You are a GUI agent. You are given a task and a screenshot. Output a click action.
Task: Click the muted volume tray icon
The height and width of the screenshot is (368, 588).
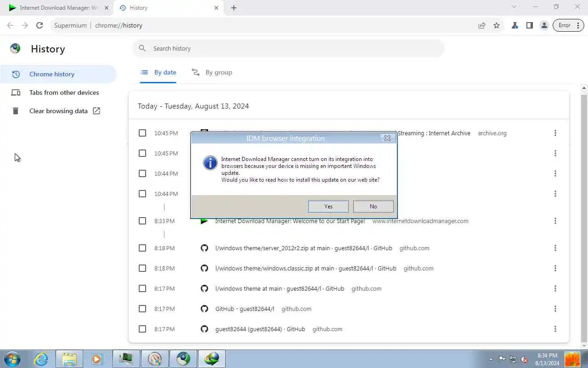524,359
